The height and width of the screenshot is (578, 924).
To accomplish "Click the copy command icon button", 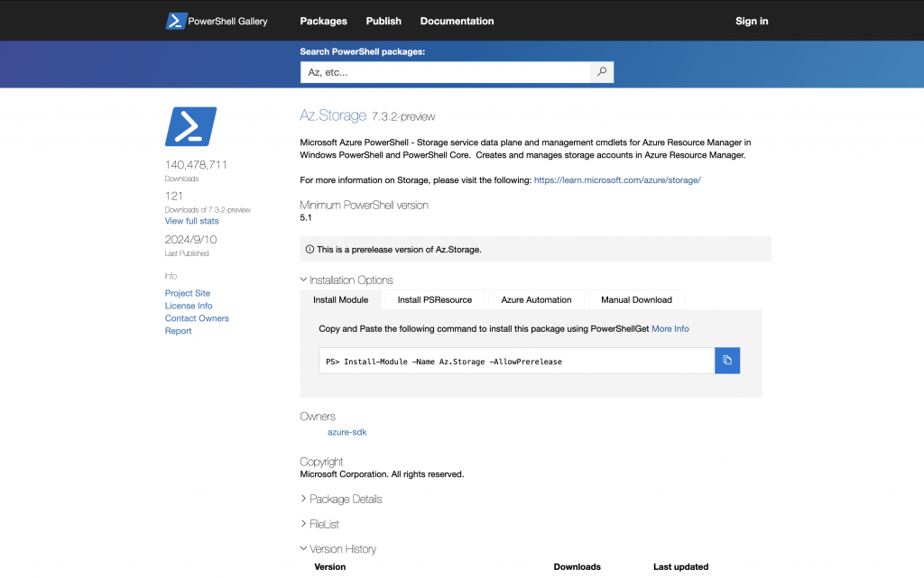I will tap(727, 360).
